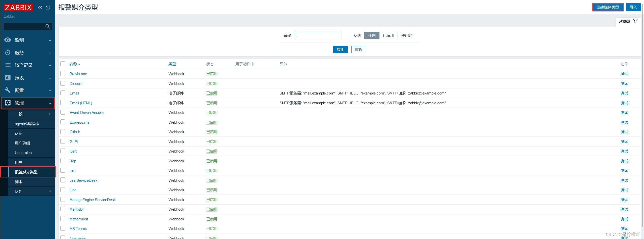Expand the 报表 menu chevron
The height and width of the screenshot is (239, 644).
click(x=50, y=78)
